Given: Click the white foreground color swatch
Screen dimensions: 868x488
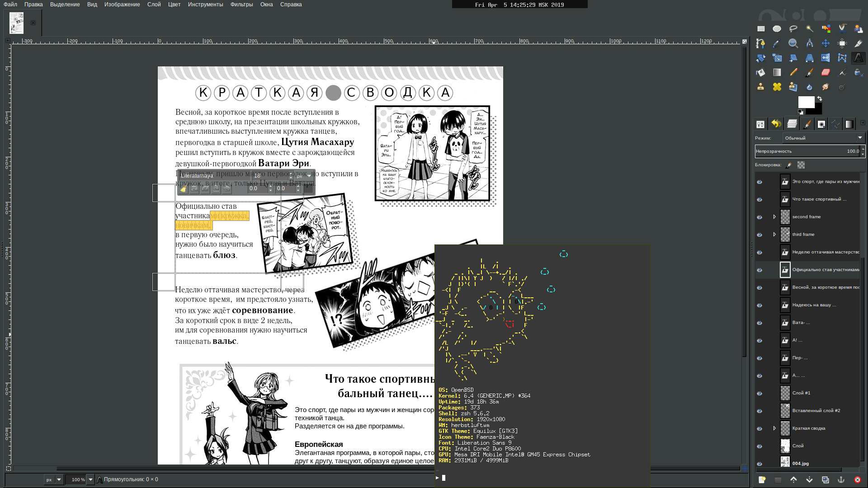Looking at the screenshot, I should coord(806,102).
